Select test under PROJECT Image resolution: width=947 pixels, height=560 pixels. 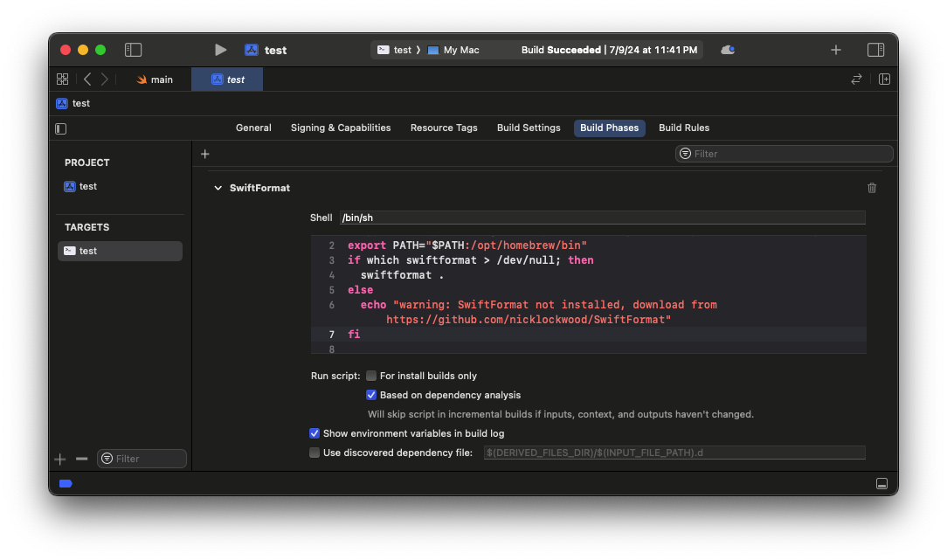click(80, 187)
